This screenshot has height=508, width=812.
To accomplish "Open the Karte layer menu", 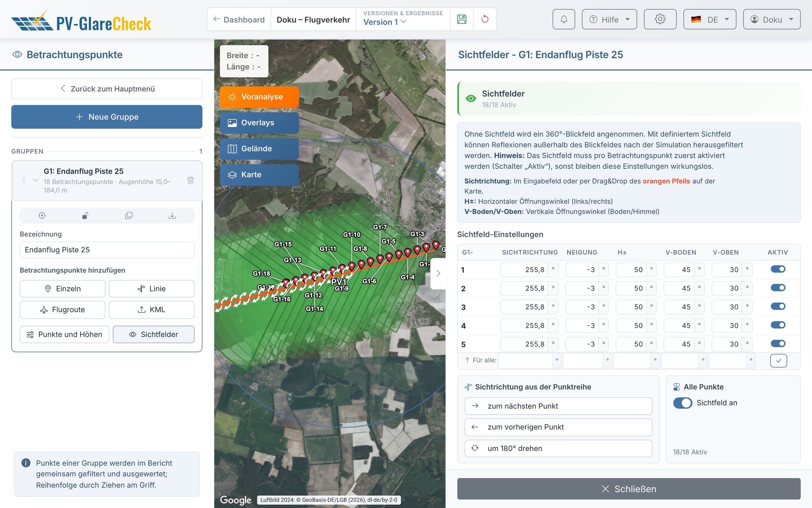I will point(259,175).
